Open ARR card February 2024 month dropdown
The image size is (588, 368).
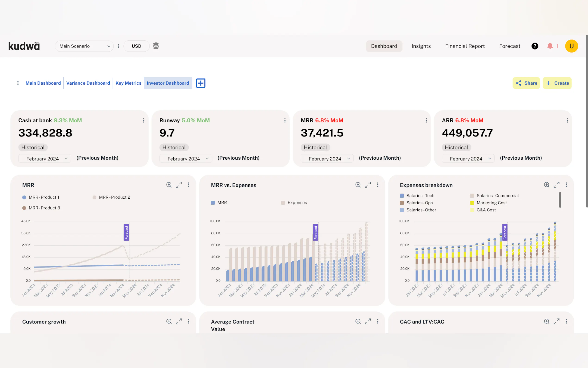click(468, 159)
